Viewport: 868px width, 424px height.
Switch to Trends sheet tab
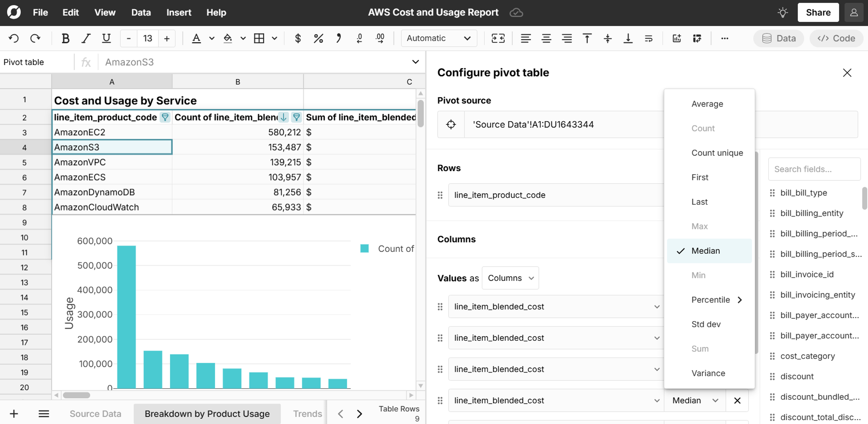[x=307, y=414]
